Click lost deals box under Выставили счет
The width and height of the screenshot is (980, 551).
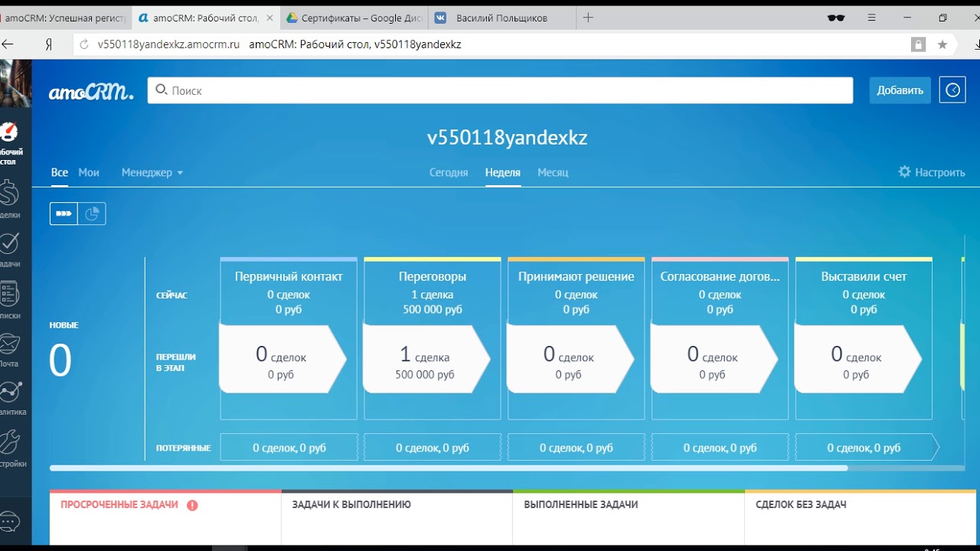pos(867,448)
